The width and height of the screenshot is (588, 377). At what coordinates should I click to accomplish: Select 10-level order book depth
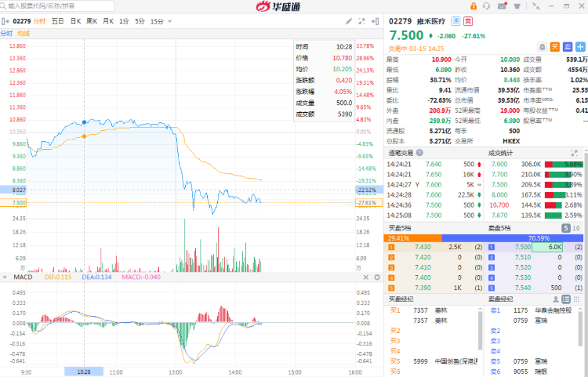coord(576,228)
